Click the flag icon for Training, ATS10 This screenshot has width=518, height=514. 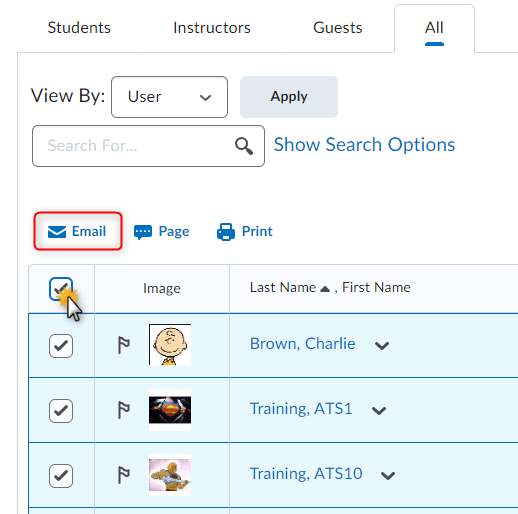coord(123,475)
